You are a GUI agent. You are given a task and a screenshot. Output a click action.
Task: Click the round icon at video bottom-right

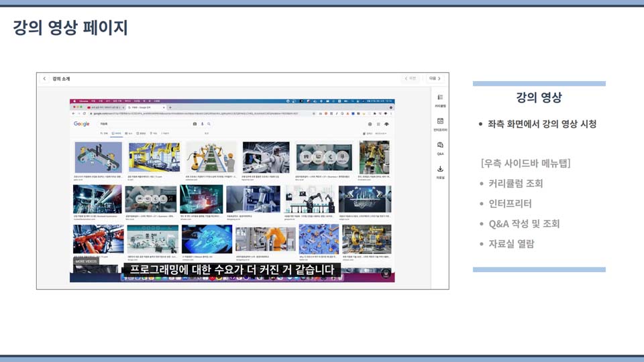386,274
